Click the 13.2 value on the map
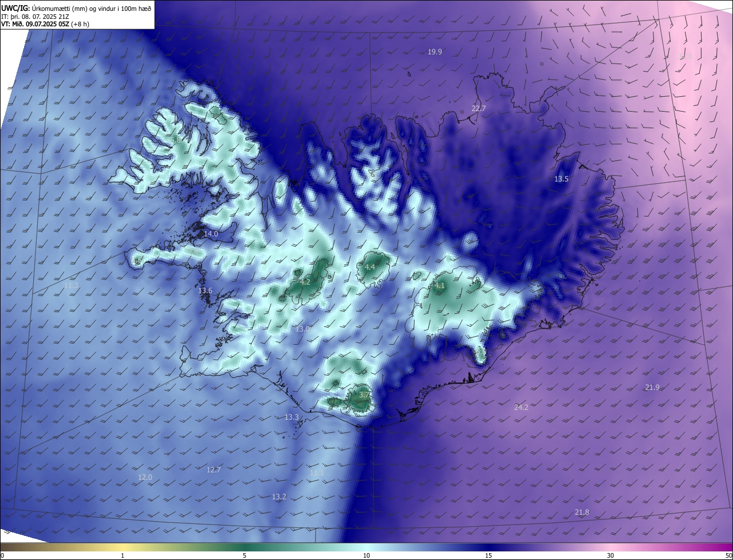733x560 pixels. 279,497
